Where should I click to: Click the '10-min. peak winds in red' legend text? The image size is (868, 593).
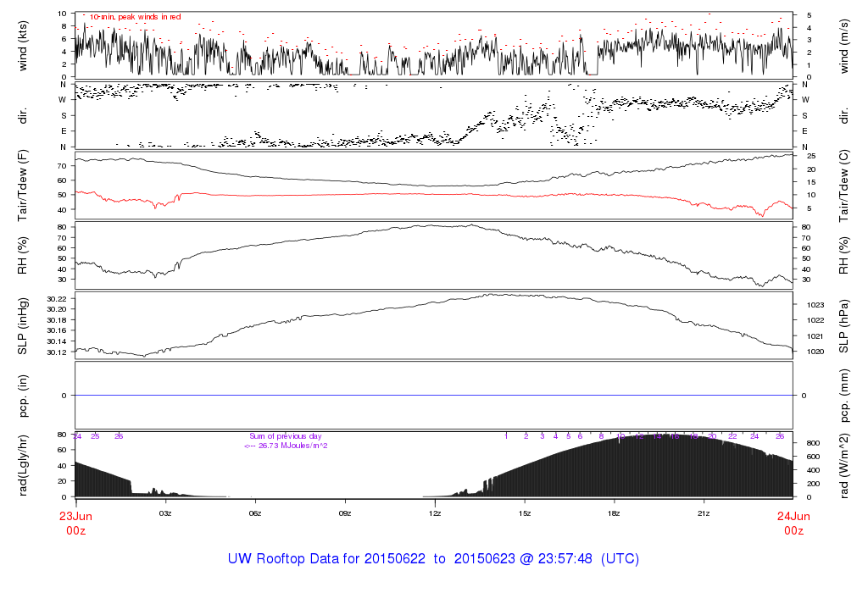[135, 17]
